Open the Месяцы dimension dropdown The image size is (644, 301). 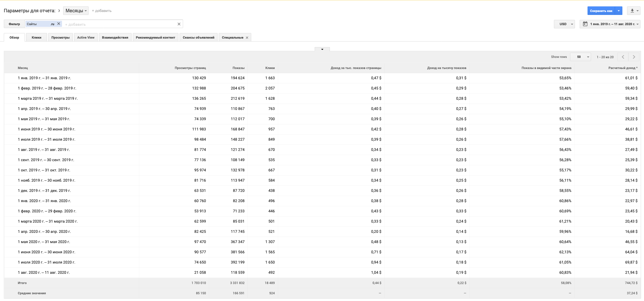pyautogui.click(x=76, y=11)
